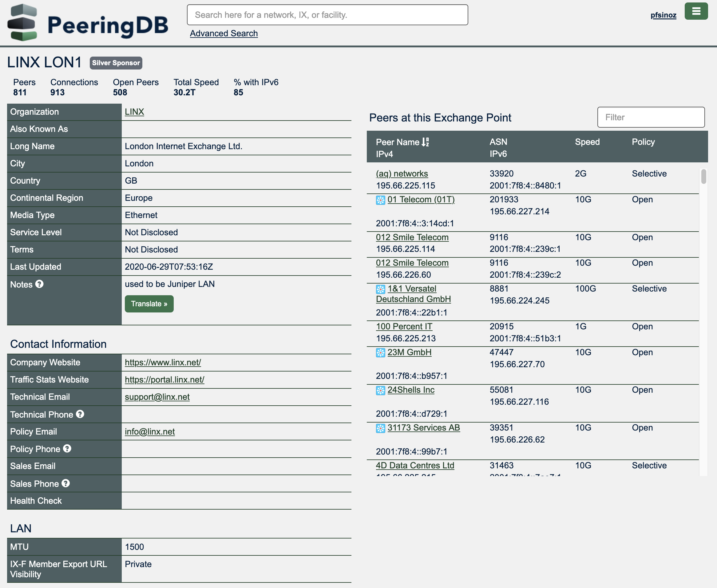Open the LINX organization link
Image resolution: width=717 pixels, height=588 pixels.
point(134,112)
